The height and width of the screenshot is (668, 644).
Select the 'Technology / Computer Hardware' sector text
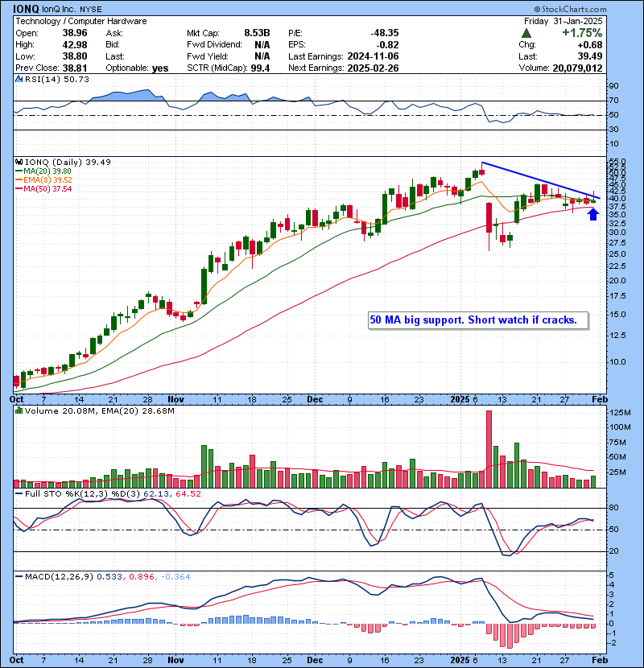(81, 21)
